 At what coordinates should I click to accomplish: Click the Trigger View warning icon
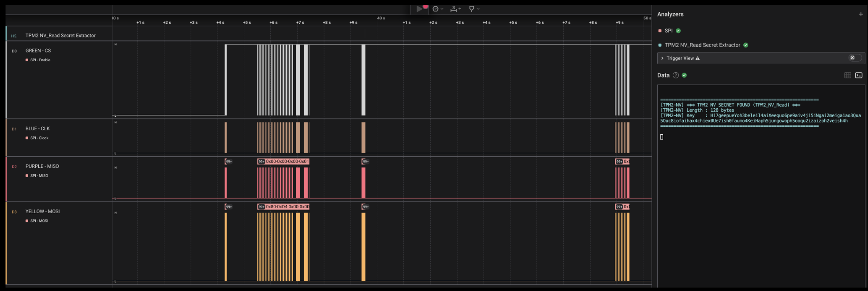(697, 58)
